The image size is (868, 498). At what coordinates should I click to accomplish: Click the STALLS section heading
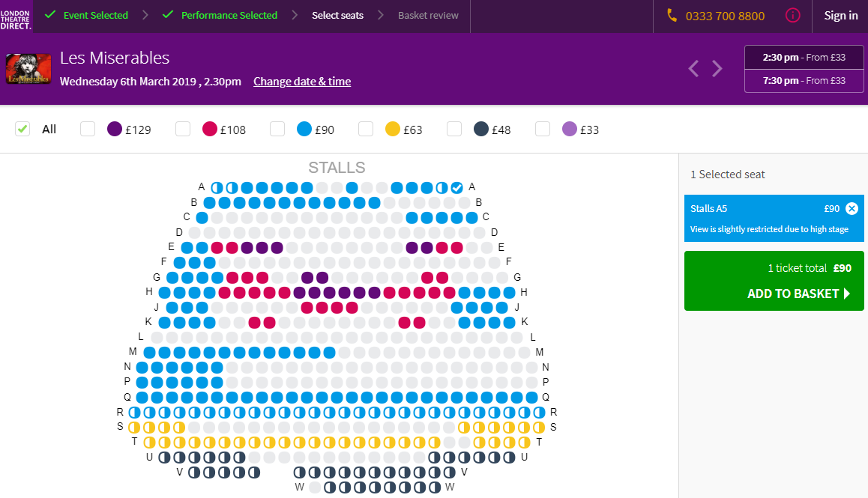coord(337,168)
